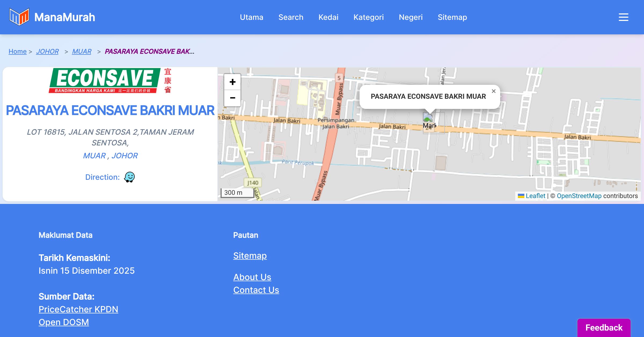
Task: Select Negeri in the navigation bar
Action: coord(411,17)
